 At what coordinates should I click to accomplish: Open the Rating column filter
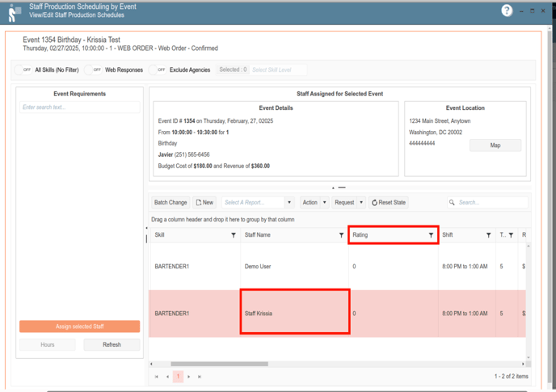click(x=431, y=235)
